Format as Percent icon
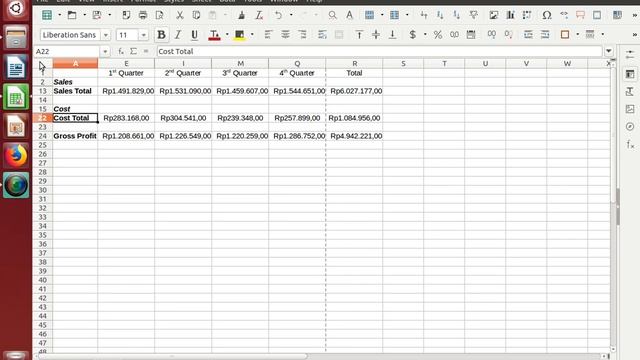The height and width of the screenshot is (360, 640). [x=438, y=35]
